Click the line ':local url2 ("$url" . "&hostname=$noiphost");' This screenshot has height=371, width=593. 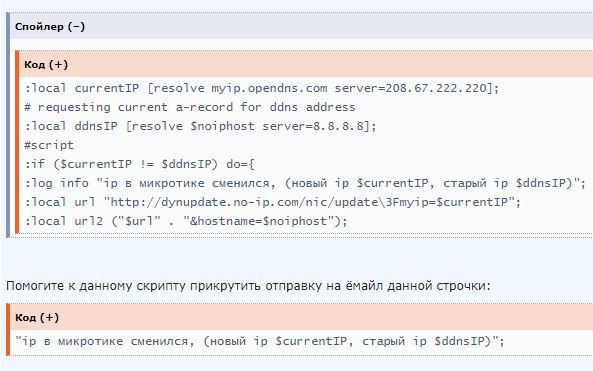point(186,221)
